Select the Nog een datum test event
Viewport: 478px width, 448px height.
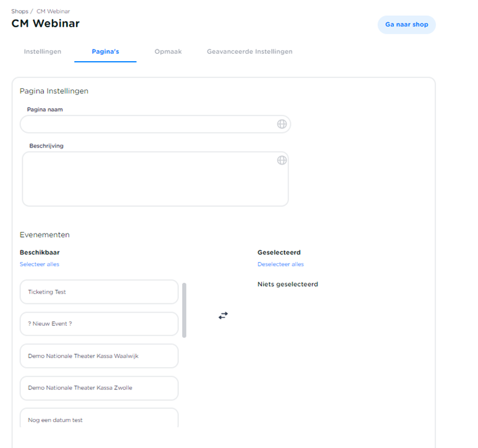(99, 418)
